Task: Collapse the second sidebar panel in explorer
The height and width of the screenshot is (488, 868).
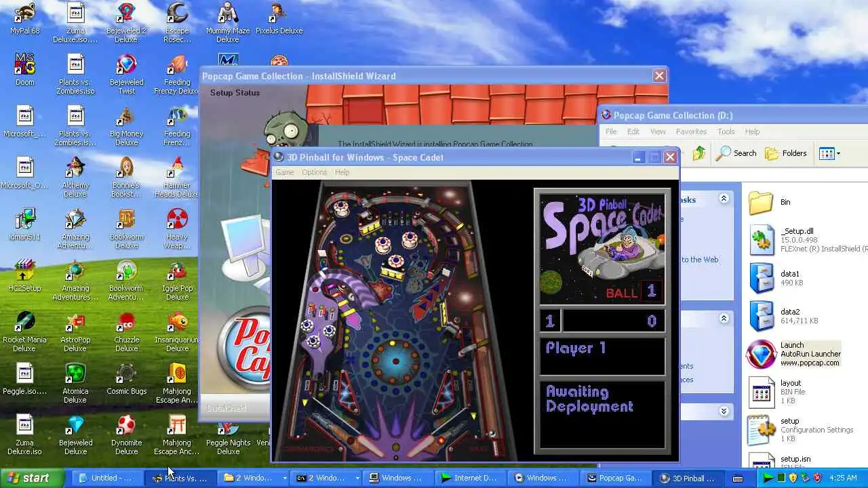Action: [x=724, y=319]
